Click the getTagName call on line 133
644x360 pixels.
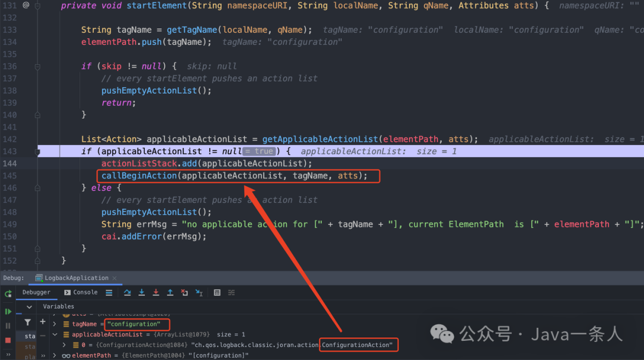[192, 30]
